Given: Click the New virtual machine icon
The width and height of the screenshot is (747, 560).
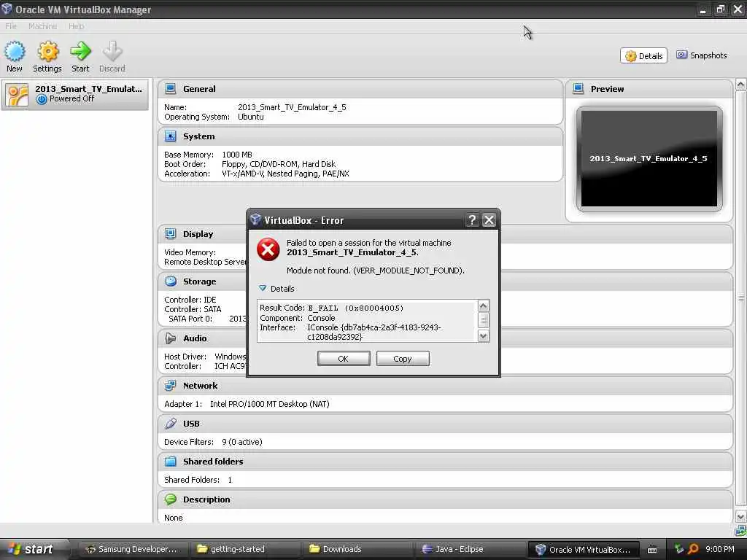Looking at the screenshot, I should (x=15, y=52).
